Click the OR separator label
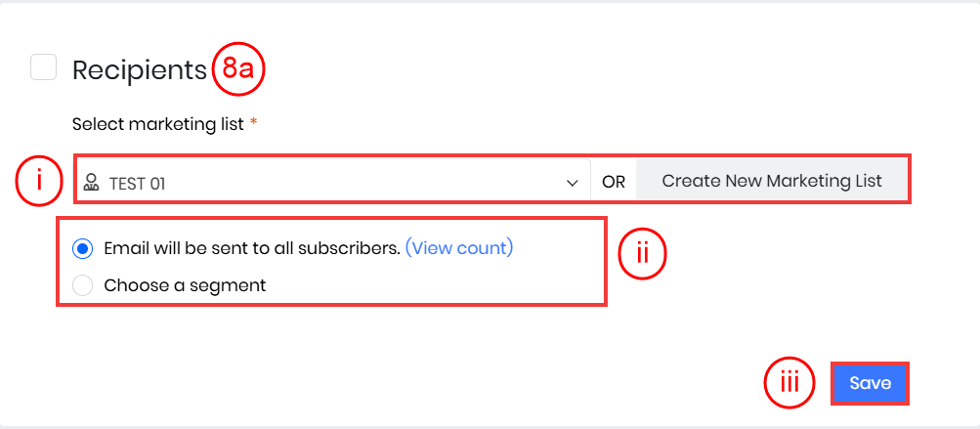 (614, 182)
